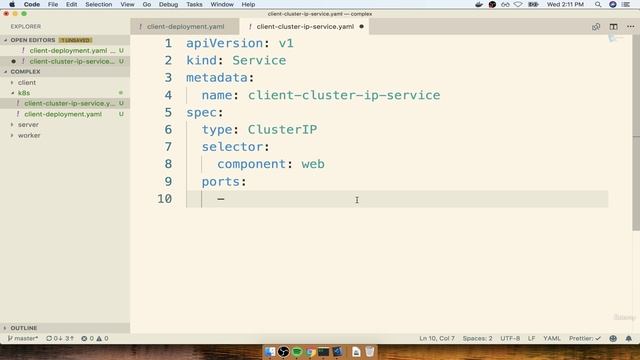
Task: Change language mode via YAML
Action: [552, 338]
